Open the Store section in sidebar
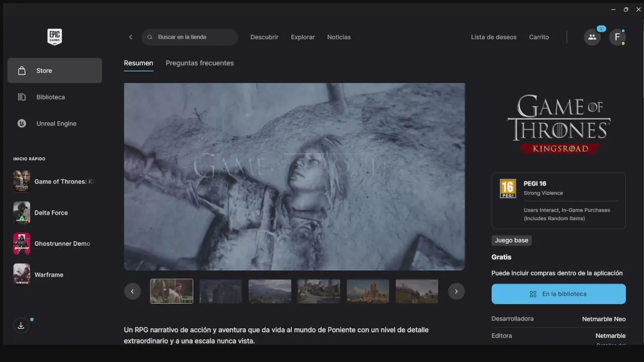 point(54,70)
